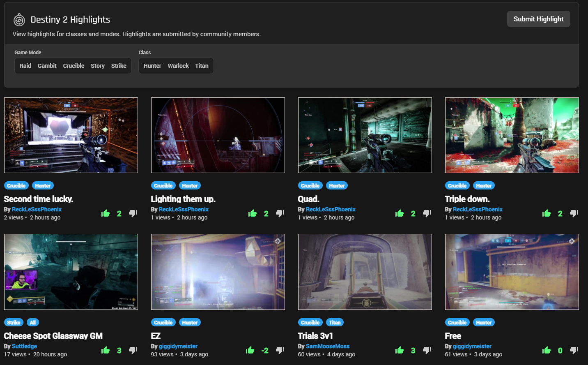The width and height of the screenshot is (588, 365).
Task: Like the 'Lighting them up.' highlight
Action: pyautogui.click(x=253, y=213)
